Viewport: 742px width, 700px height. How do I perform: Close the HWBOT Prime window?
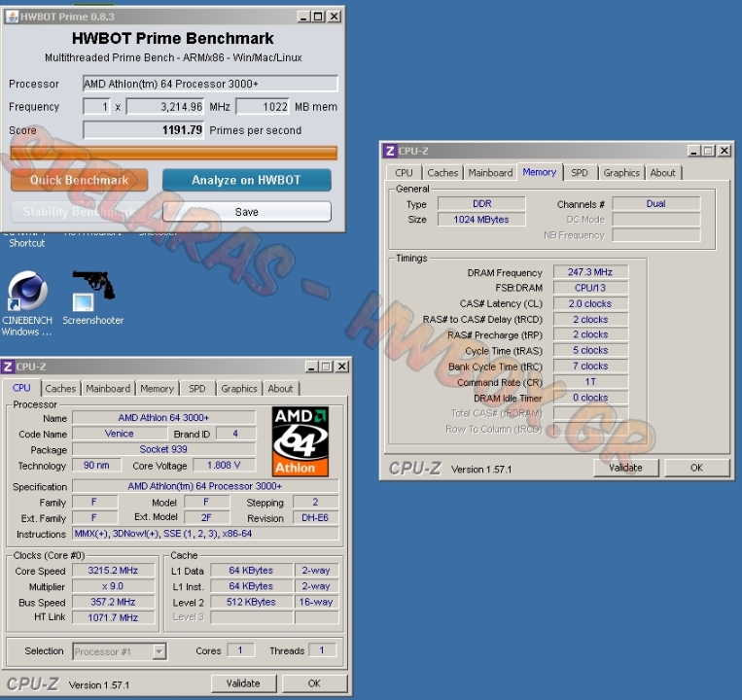click(335, 17)
